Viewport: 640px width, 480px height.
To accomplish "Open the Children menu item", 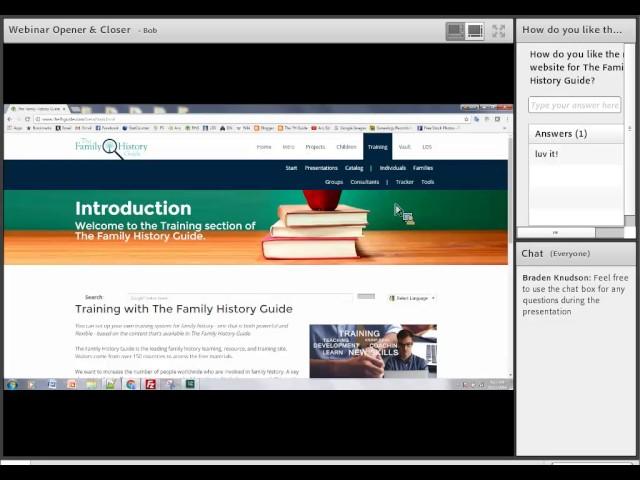I will pos(346,147).
